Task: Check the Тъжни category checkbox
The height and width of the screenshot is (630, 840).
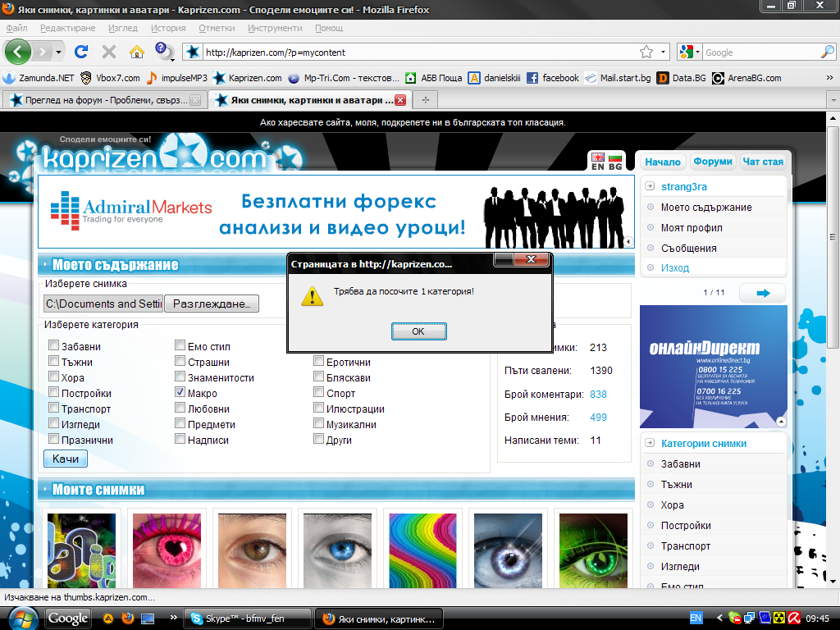Action: (53, 361)
